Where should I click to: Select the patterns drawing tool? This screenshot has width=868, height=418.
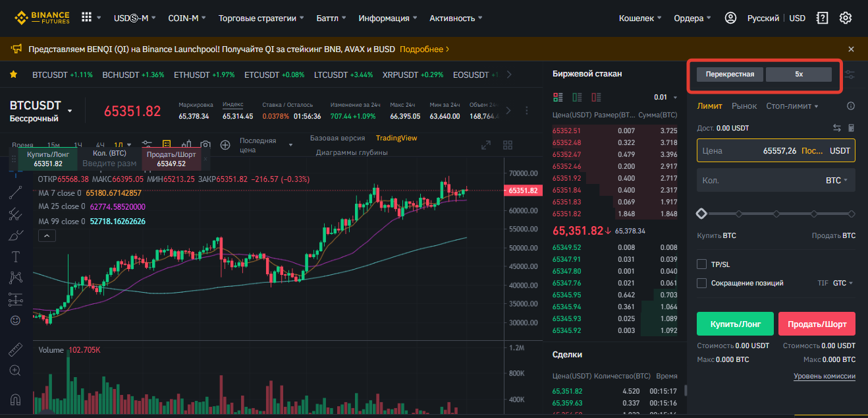(16, 278)
